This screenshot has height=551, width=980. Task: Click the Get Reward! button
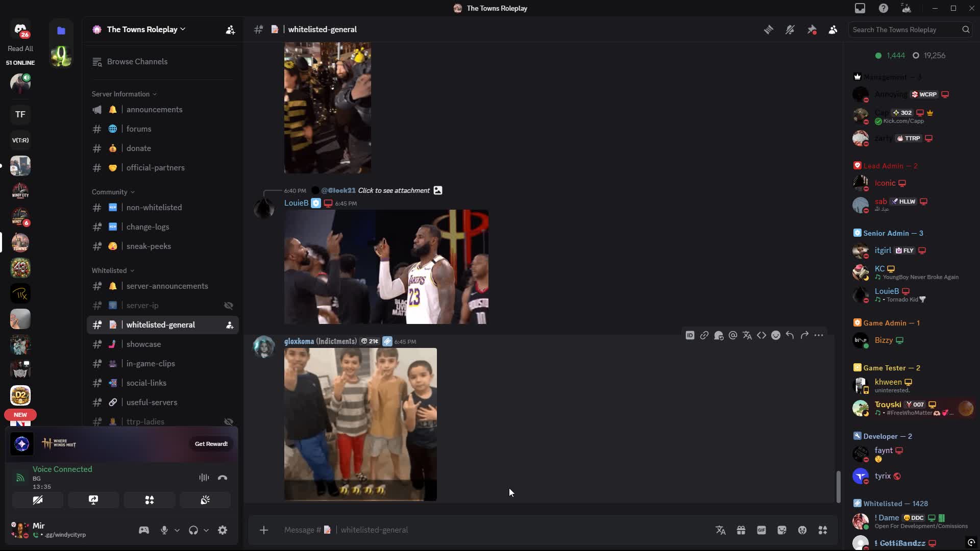(211, 443)
